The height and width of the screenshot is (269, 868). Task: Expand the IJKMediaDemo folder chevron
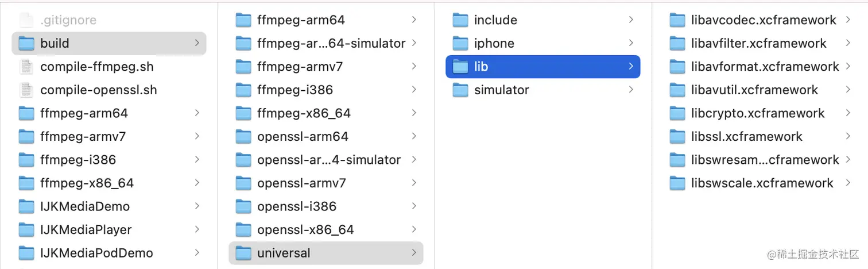(x=197, y=206)
